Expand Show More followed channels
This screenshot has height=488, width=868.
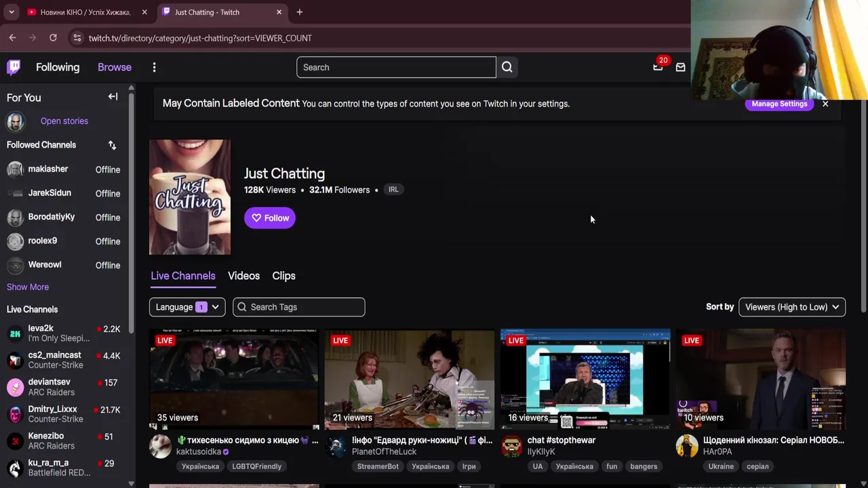click(28, 287)
